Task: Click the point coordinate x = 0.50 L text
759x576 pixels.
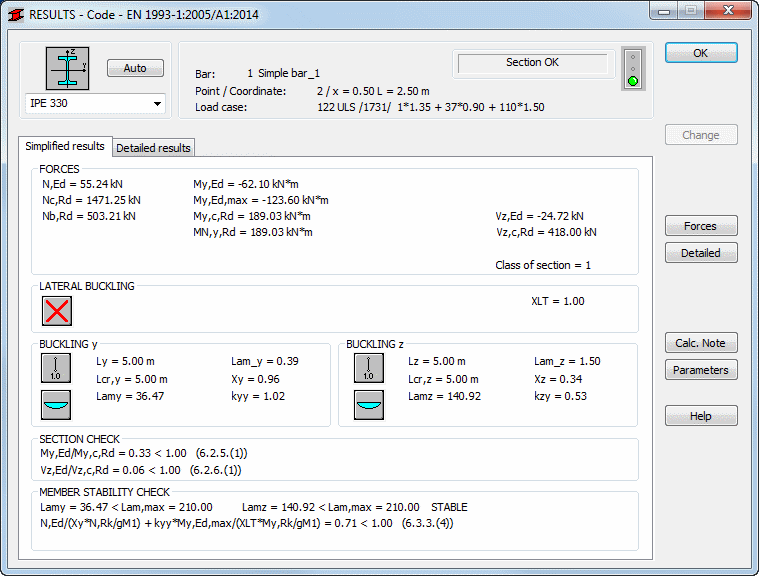Action: tap(373, 91)
